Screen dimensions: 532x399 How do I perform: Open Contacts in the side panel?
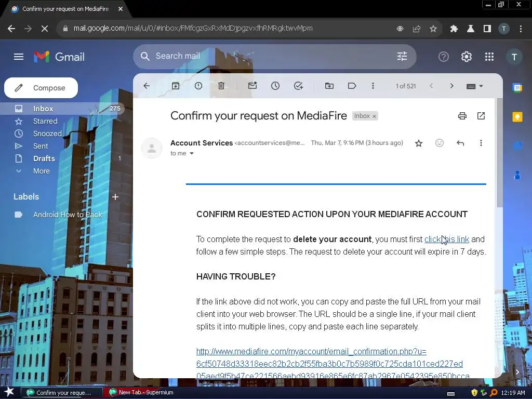pos(517,175)
